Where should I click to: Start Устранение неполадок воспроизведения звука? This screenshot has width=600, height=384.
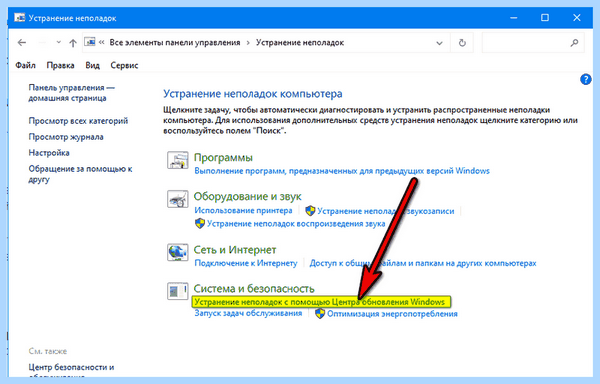(296, 224)
